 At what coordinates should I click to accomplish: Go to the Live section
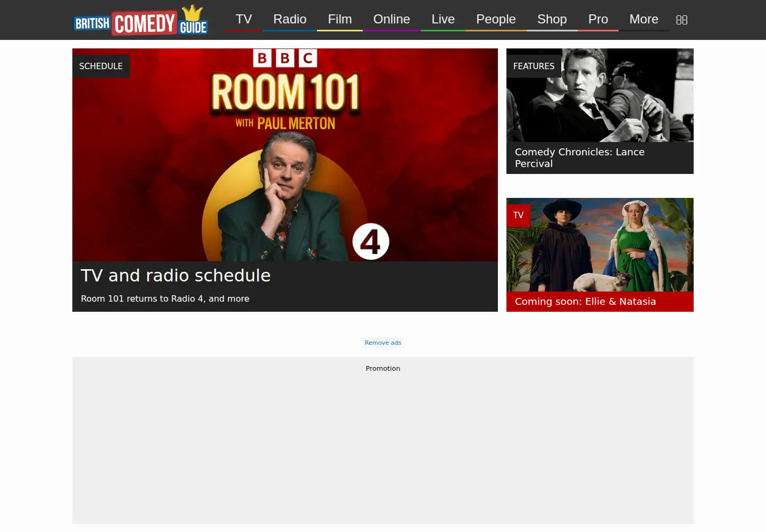(443, 20)
